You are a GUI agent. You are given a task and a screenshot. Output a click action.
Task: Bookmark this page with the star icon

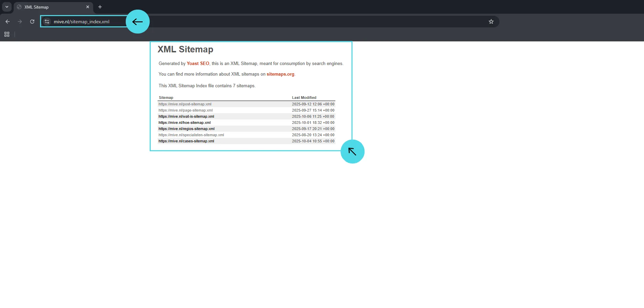click(x=491, y=22)
